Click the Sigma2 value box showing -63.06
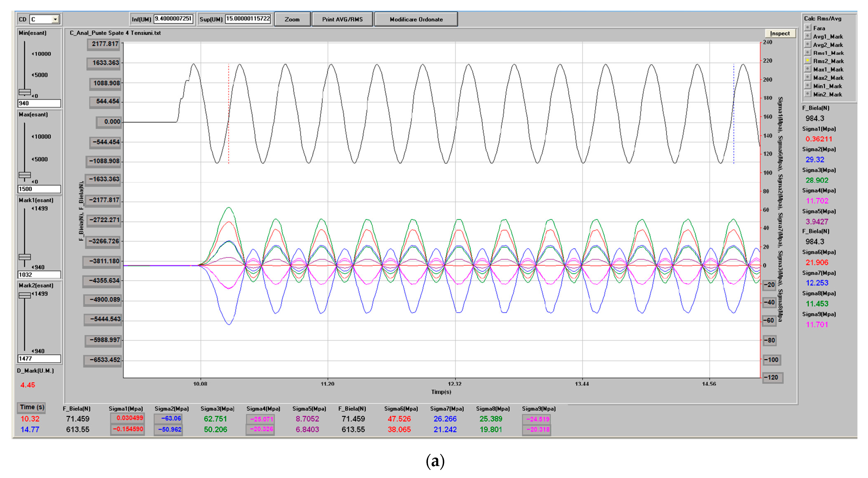The image size is (868, 478). [169, 419]
